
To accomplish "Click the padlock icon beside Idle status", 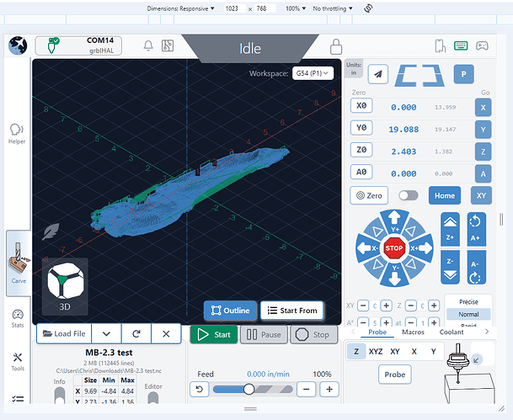I will coord(336,46).
